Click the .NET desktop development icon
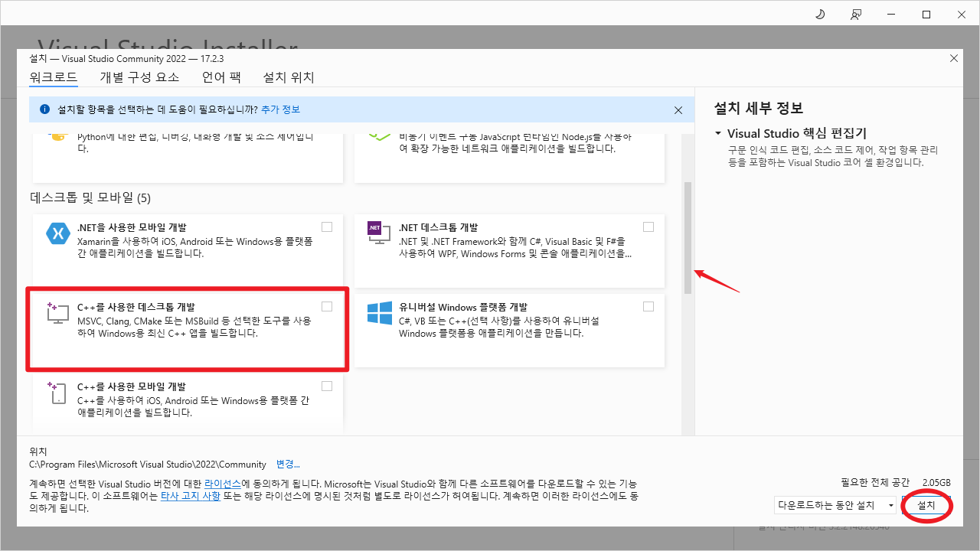The height and width of the screenshot is (551, 980). 378,233
